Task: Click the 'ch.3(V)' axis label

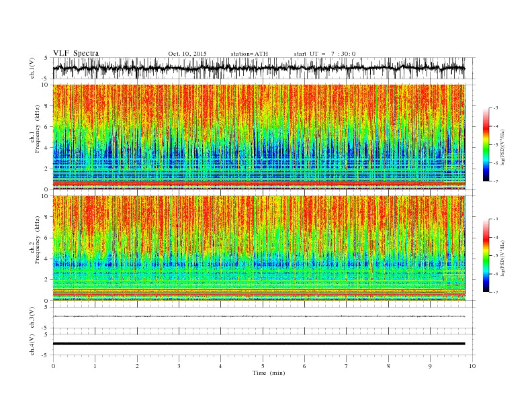Action: [x=32, y=318]
